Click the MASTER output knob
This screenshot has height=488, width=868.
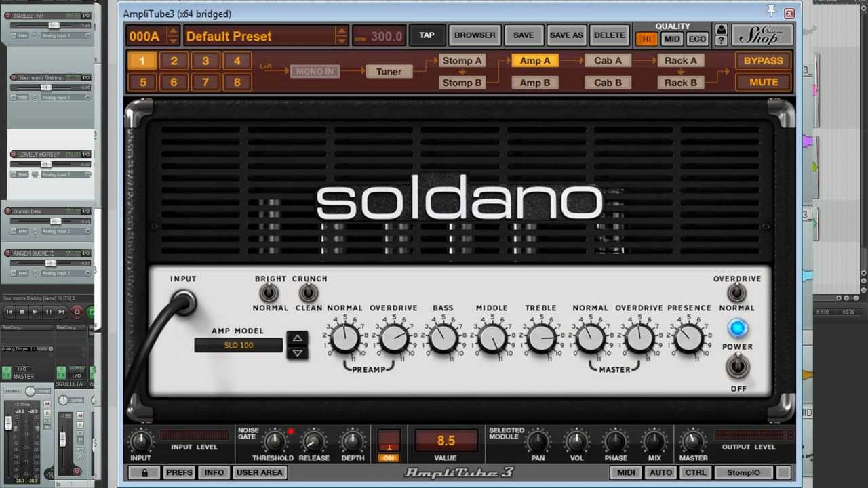[x=693, y=441]
